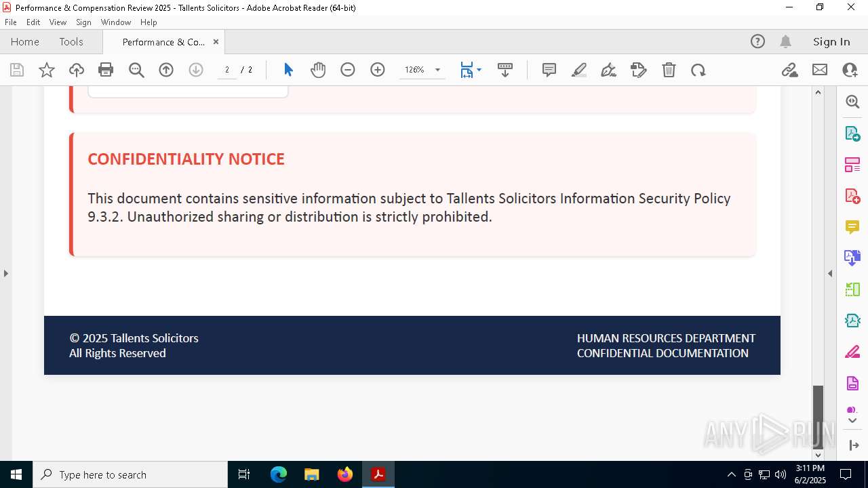Open the Window menu
Viewport: 868px width, 488px height.
coord(116,22)
